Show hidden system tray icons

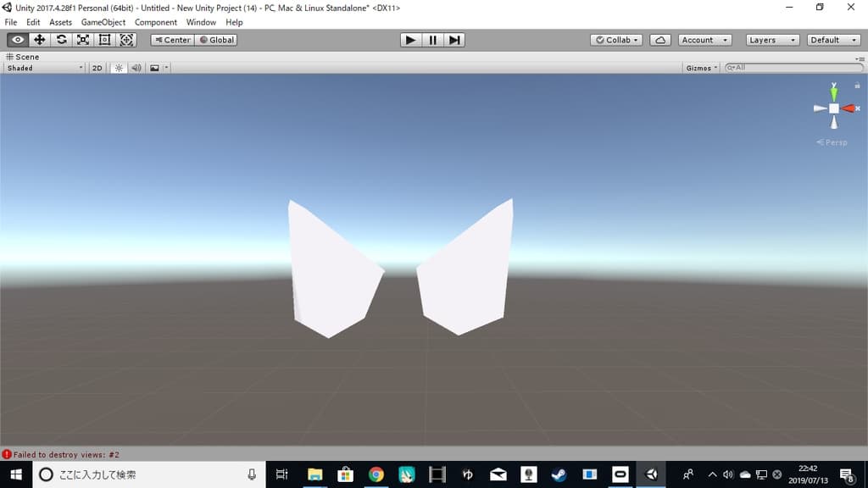[x=712, y=474]
